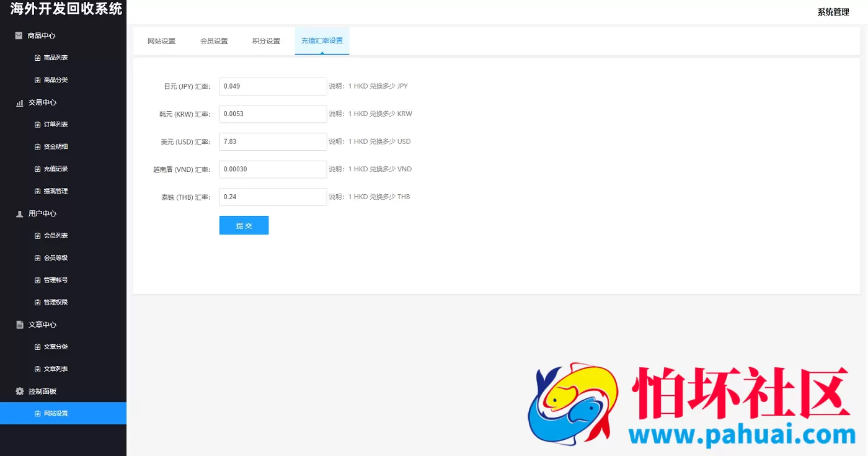Focus the 越南盾 (VND) 汇率 input field
Image resolution: width=868 pixels, height=456 pixels.
click(x=273, y=169)
